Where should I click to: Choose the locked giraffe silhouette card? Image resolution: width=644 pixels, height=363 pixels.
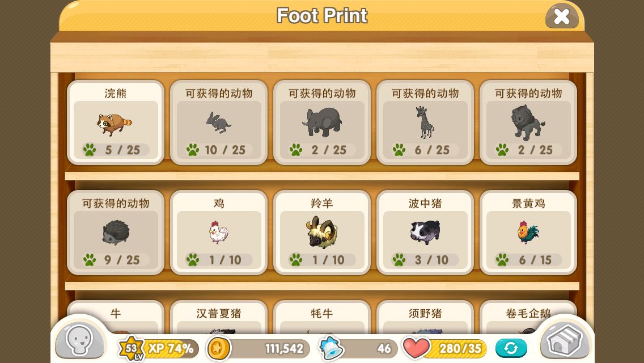[425, 123]
